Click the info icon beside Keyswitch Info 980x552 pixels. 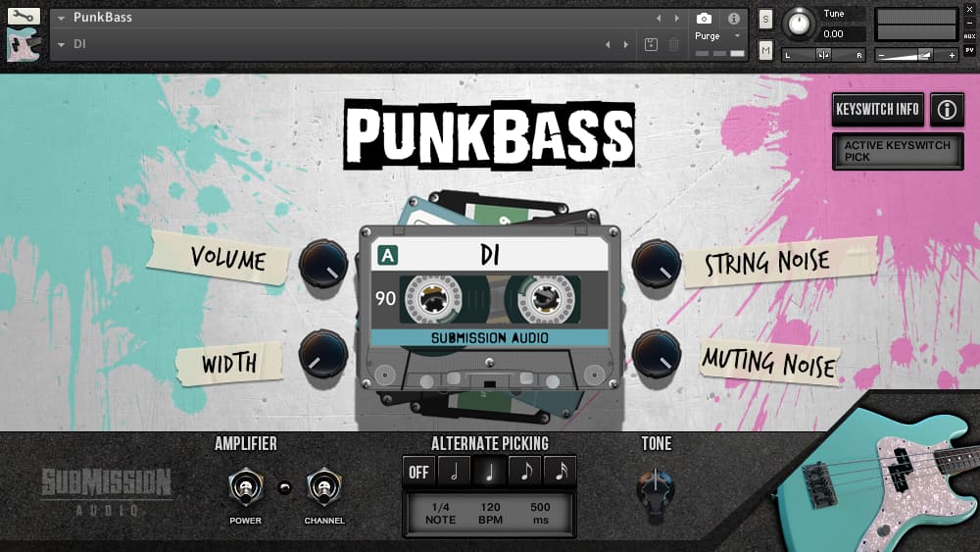(946, 110)
